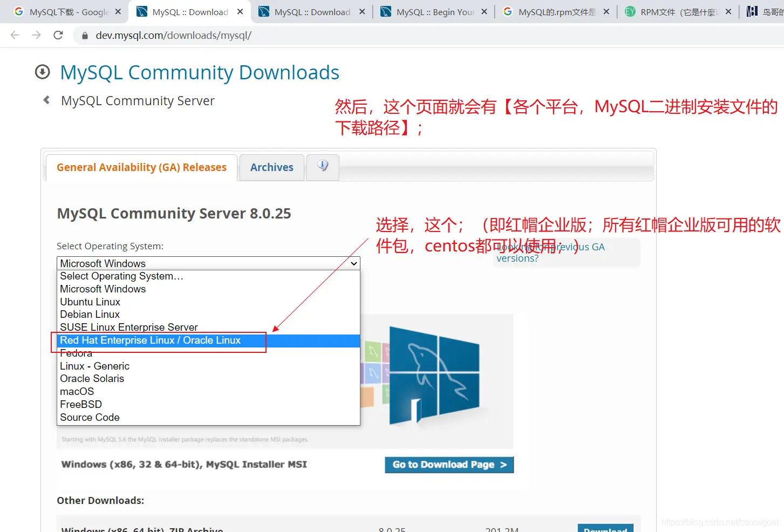784x532 pixels.
Task: Open the MySQL Community Downloads heading link
Action: click(x=200, y=72)
